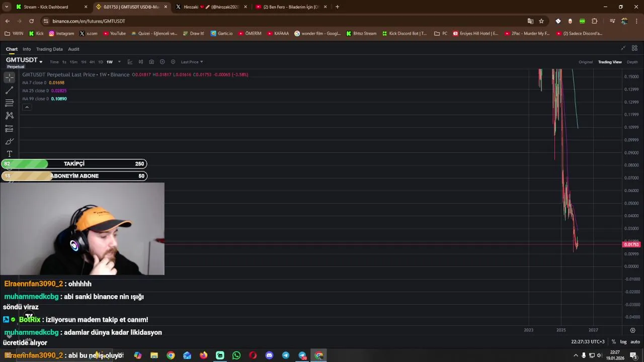The width and height of the screenshot is (644, 362).
Task: Toggle percent scale on price axis
Action: (613, 342)
